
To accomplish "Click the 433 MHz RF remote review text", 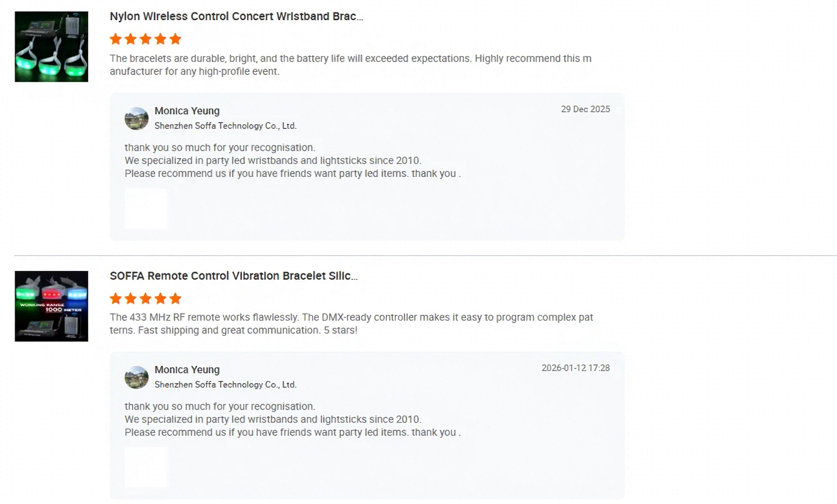I will coord(352,324).
